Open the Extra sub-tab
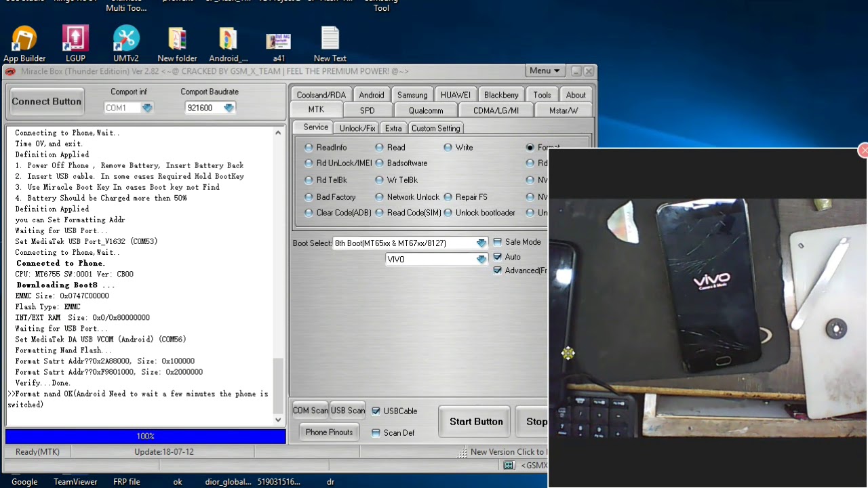 [393, 128]
